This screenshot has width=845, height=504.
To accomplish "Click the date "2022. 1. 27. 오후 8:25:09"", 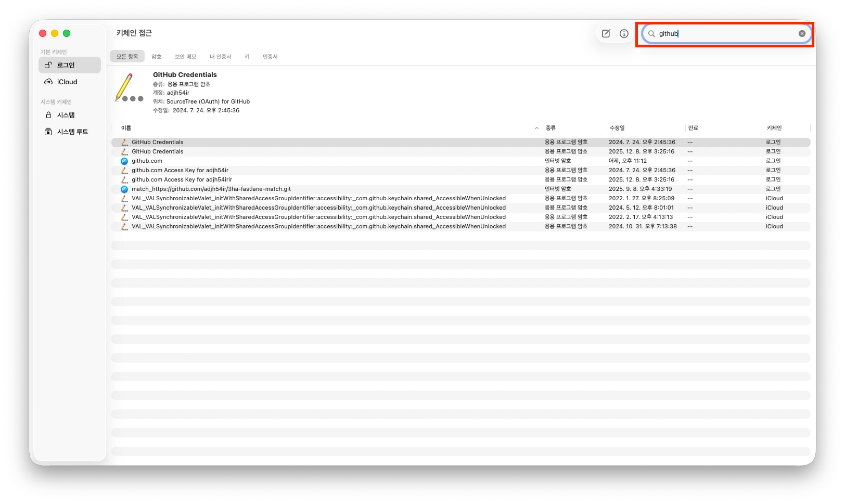I will click(x=642, y=198).
